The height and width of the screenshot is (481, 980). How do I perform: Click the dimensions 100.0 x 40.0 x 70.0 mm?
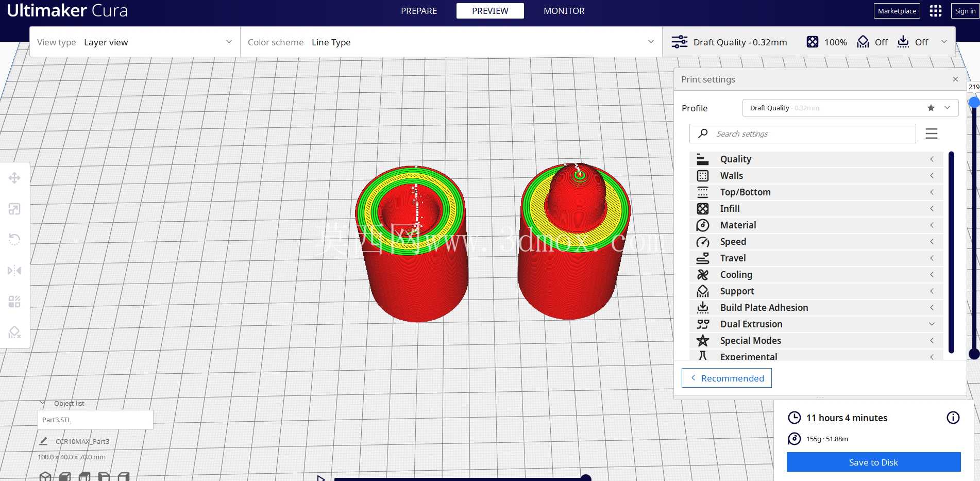point(72,457)
